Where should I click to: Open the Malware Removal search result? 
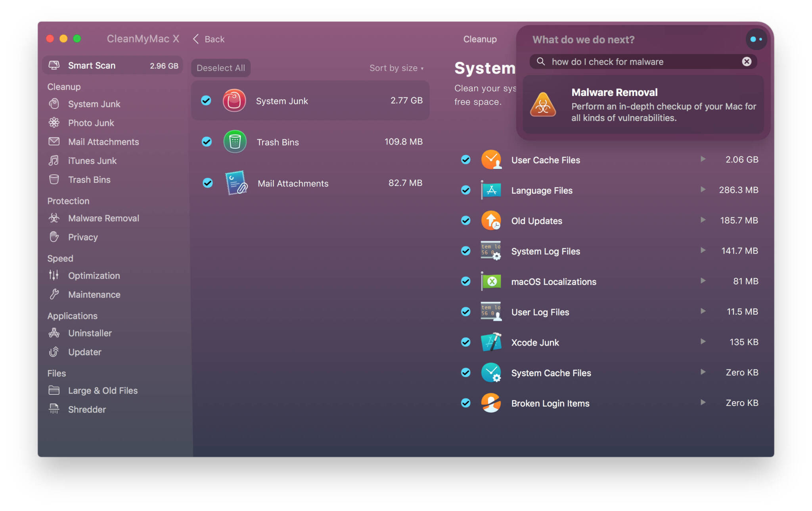[x=643, y=105]
